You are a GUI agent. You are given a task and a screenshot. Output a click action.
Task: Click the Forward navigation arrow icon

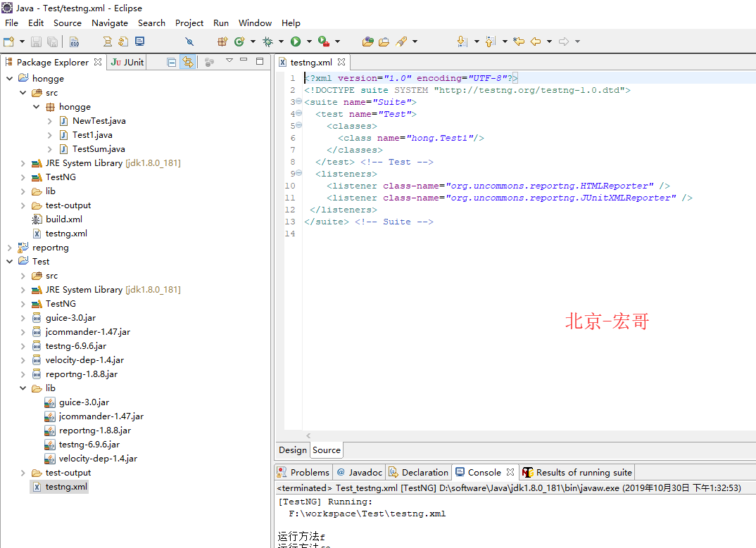tap(564, 42)
